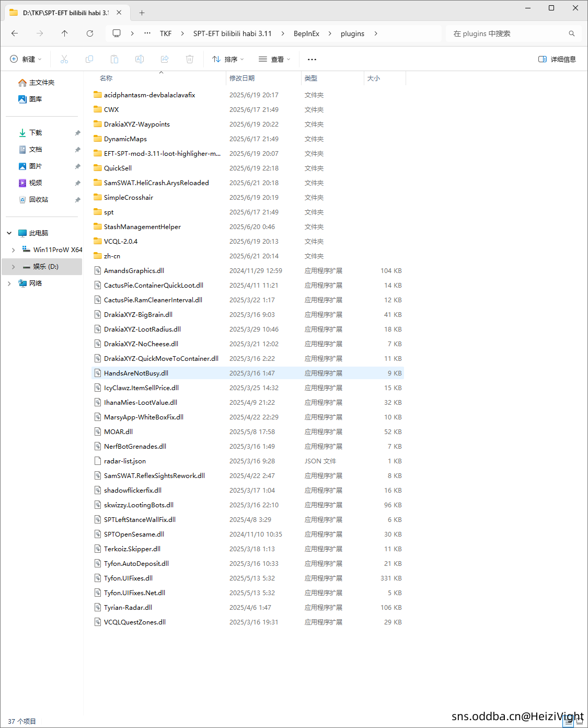Toggle the 详细信息 details pane
Screen dimensions: 588x728
(x=557, y=59)
